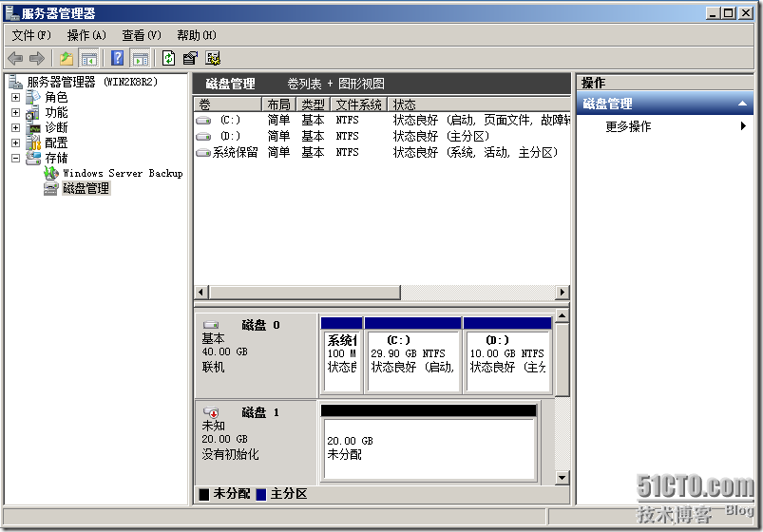This screenshot has height=532, width=763.
Task: Select the (D:) 10.00 GB partition block
Action: 507,355
